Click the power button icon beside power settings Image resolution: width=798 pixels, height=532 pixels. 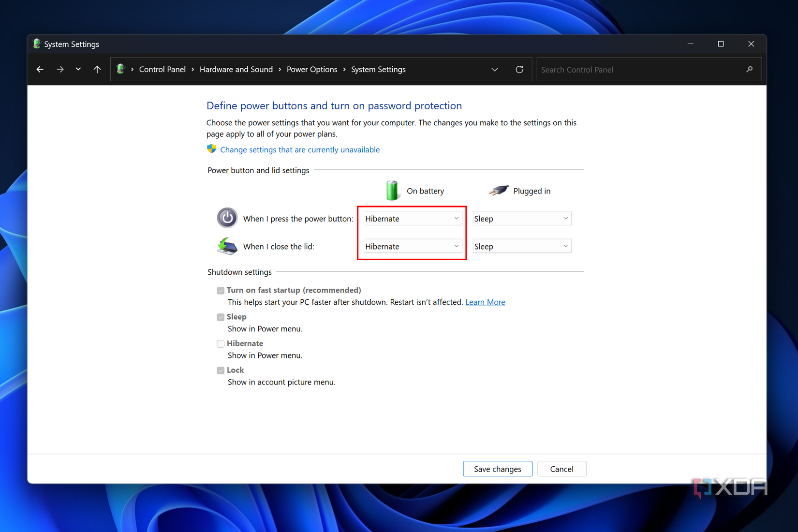(227, 218)
